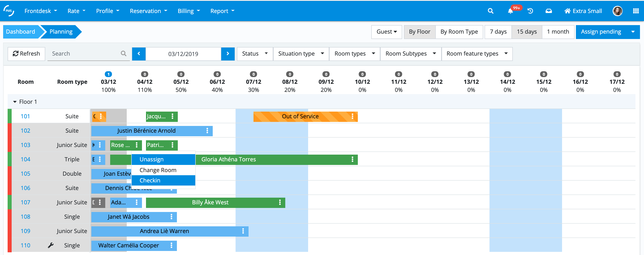Choose Change Room from context menu
644x255 pixels.
pyautogui.click(x=158, y=170)
